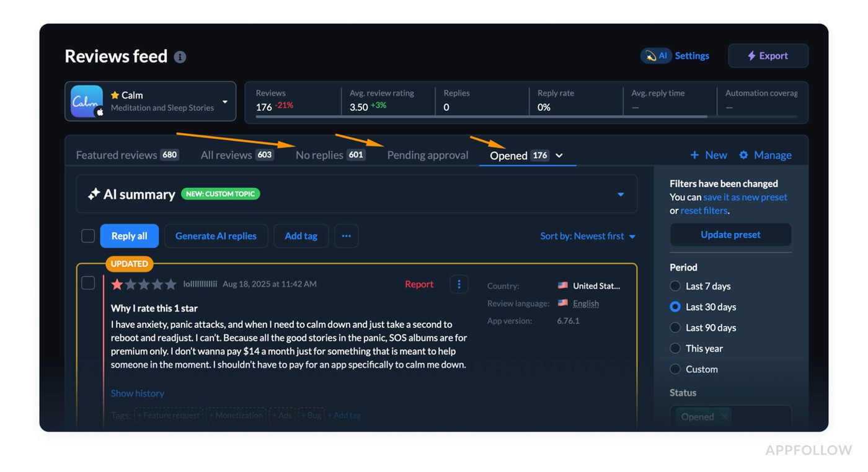Select the Last 7 days radio button
The height and width of the screenshot is (472, 868).
(x=675, y=286)
